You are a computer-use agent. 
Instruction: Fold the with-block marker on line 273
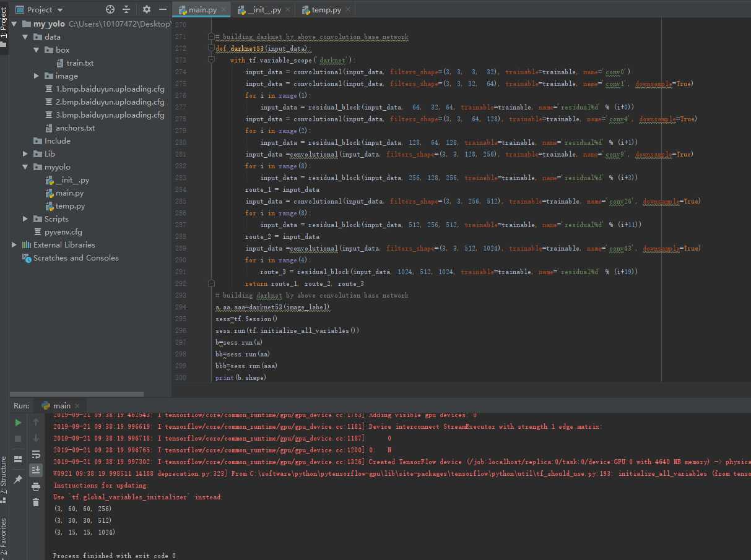point(212,60)
